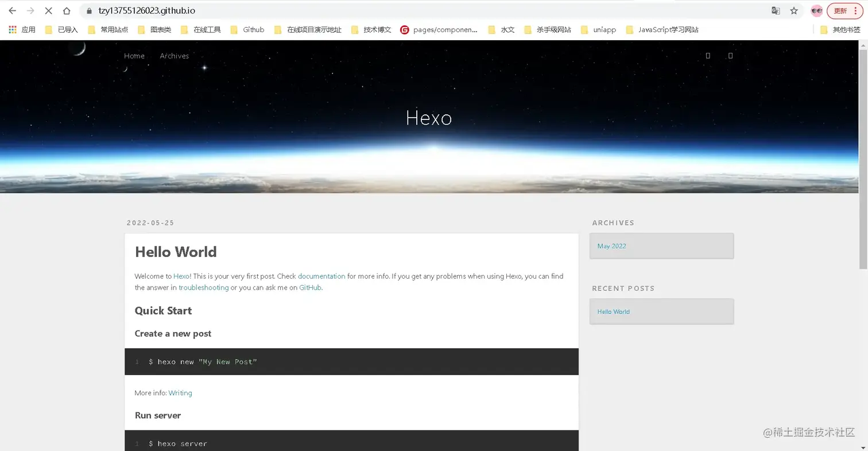Image resolution: width=868 pixels, height=451 pixels.
Task: Open the 常用站点 bookmarks folder
Action: (x=108, y=29)
